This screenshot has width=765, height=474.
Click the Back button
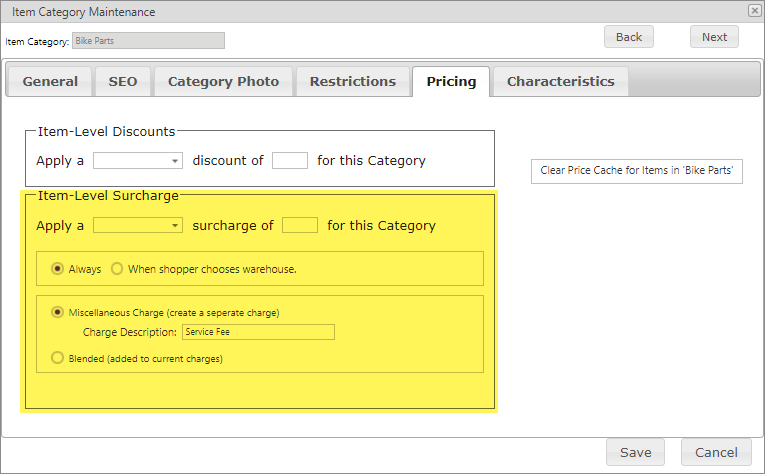[629, 37]
